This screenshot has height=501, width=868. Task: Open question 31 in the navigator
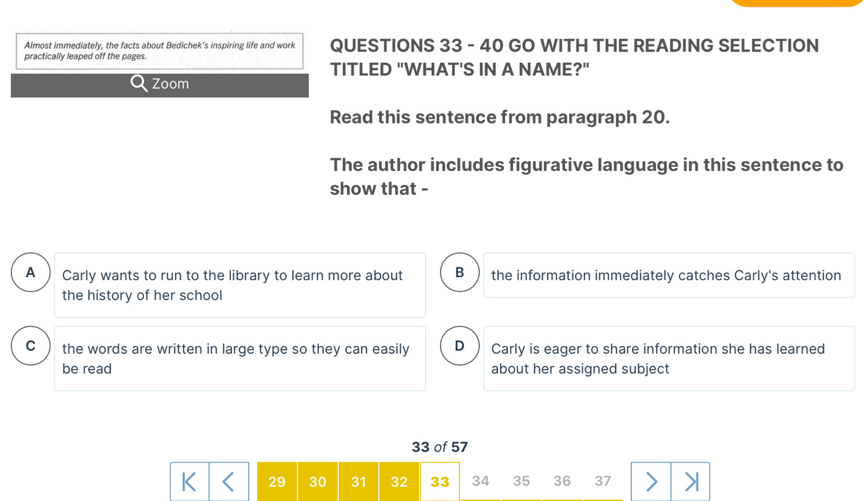[x=358, y=482]
